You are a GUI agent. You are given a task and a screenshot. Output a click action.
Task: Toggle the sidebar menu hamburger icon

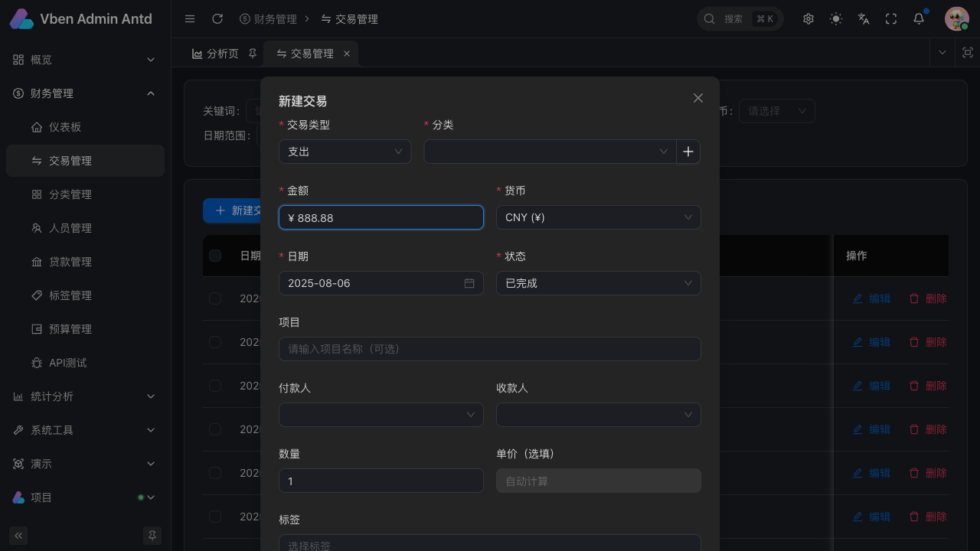[190, 19]
